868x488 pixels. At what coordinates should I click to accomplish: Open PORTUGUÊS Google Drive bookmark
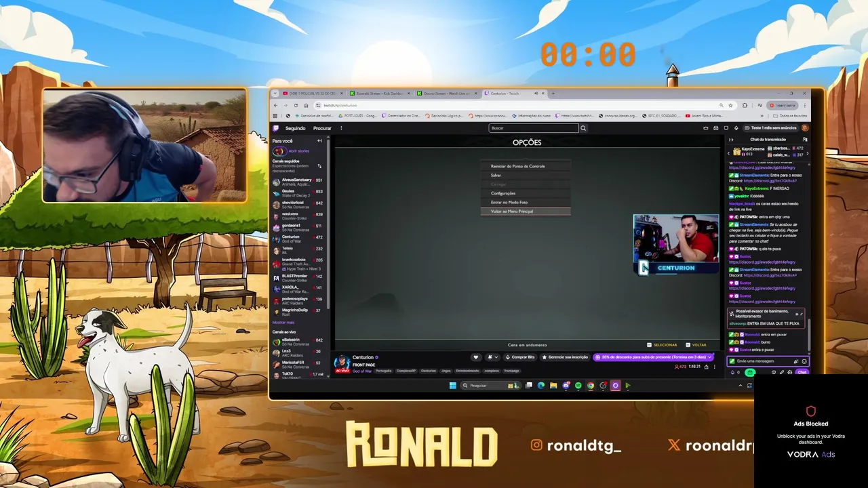(x=357, y=115)
